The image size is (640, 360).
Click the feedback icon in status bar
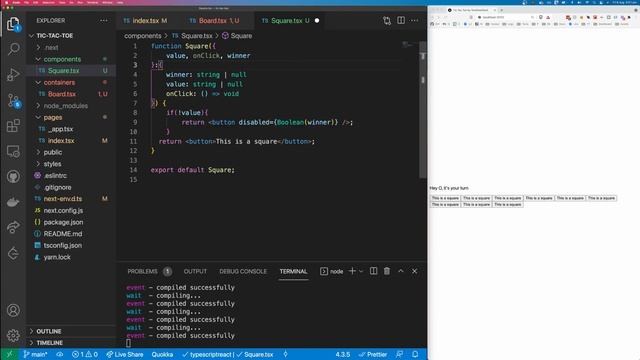[x=400, y=354]
